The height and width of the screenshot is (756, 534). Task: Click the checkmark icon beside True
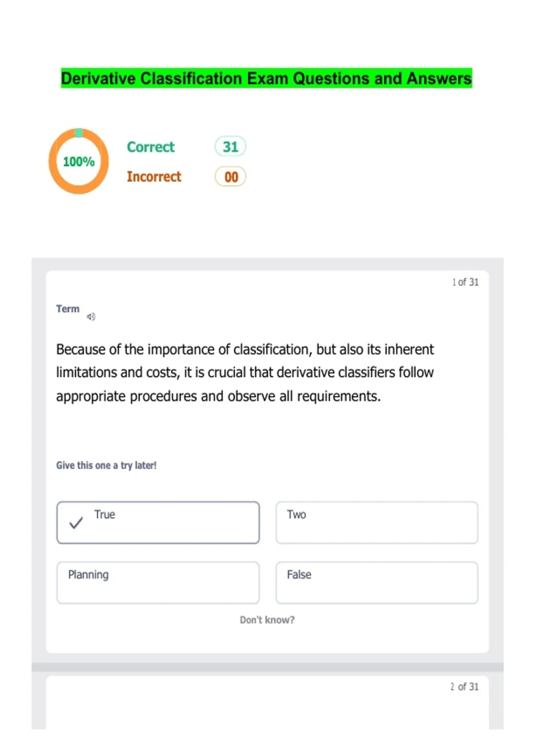pos(76,523)
